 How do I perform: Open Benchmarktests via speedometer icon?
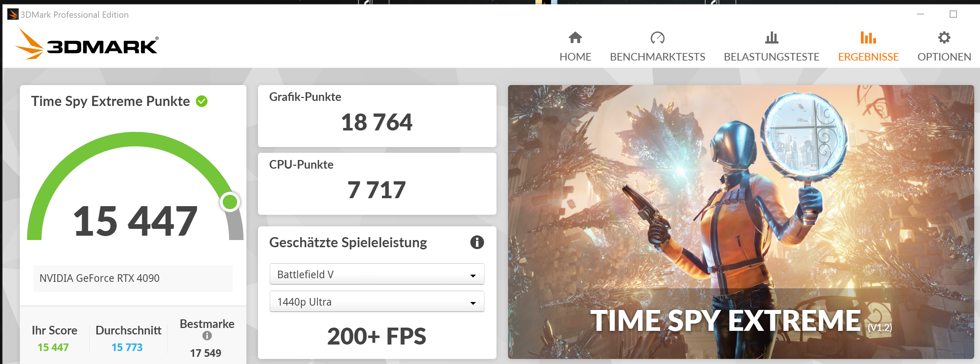pos(657,37)
